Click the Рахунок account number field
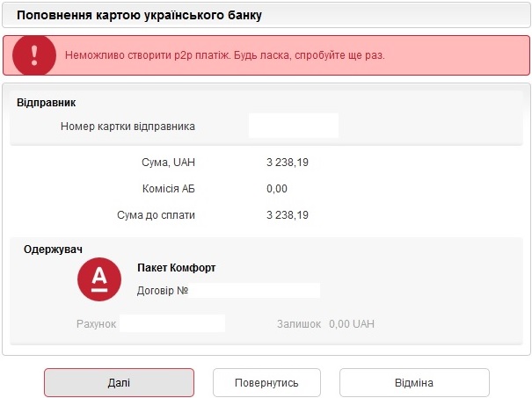This screenshot has width=532, height=398. (x=172, y=323)
